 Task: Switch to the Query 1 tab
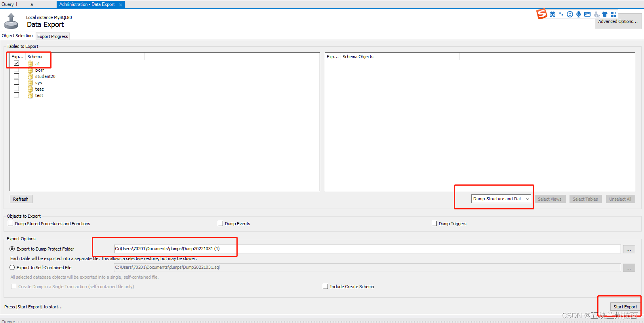click(10, 4)
